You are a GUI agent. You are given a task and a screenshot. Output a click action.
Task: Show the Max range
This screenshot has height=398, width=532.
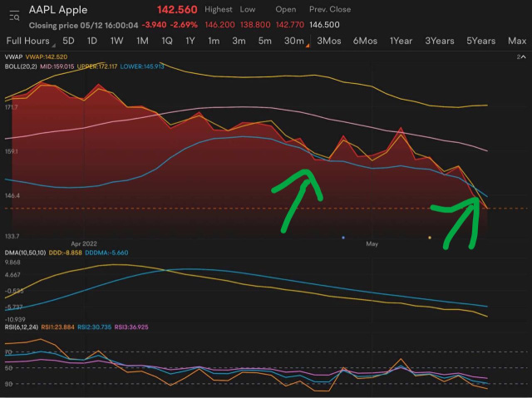(x=517, y=41)
